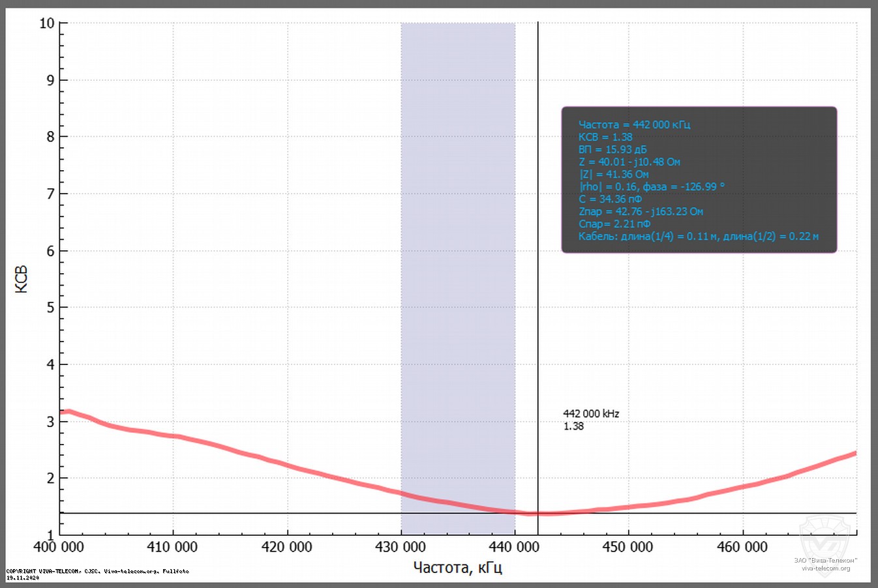Select the 'ВП = 15.93 дБ' readout line
Viewport: 878px width, 588px height.
(613, 149)
